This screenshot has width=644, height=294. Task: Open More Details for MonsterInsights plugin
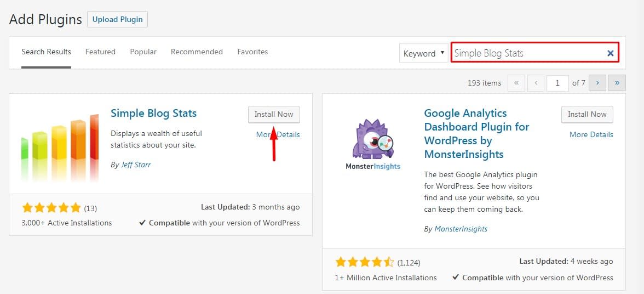coord(591,134)
